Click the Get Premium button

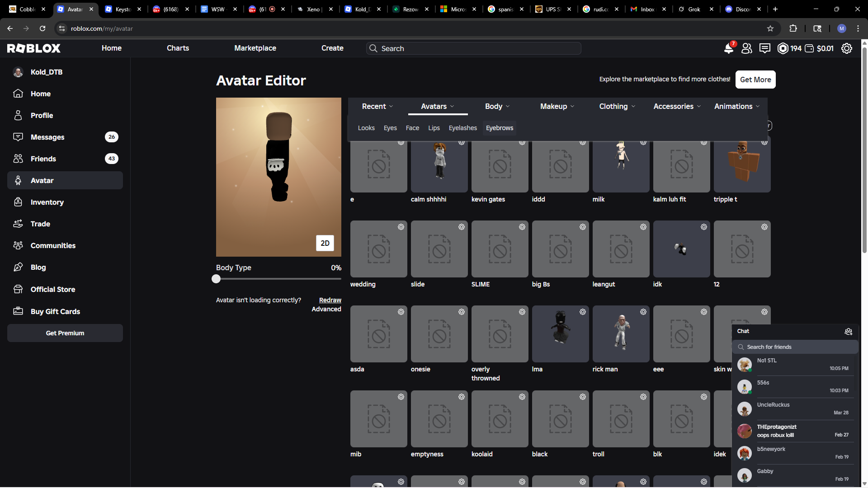coord(65,333)
